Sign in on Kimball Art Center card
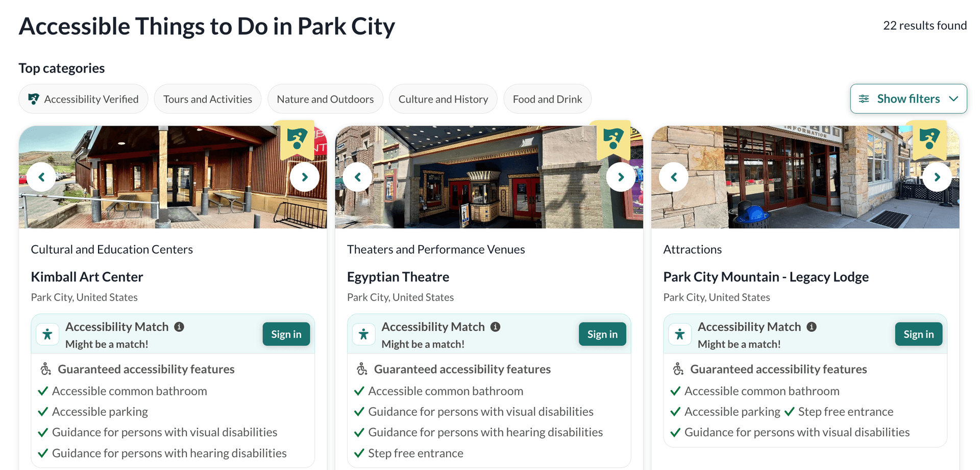The image size is (980, 470). pyautogui.click(x=286, y=334)
